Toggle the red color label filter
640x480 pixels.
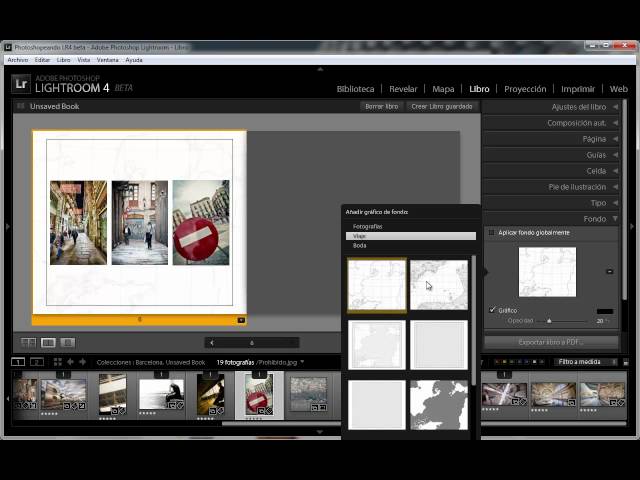(497, 362)
